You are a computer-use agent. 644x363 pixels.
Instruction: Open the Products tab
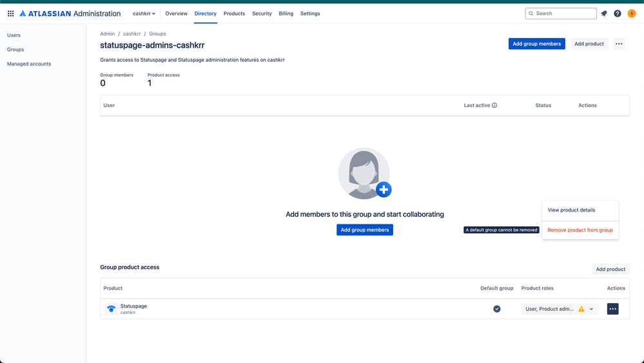234,14
